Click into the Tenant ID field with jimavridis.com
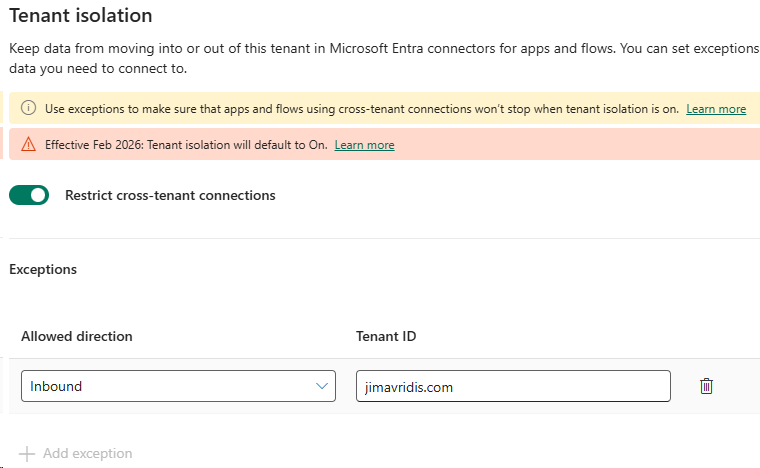The image size is (760, 468). coord(512,386)
